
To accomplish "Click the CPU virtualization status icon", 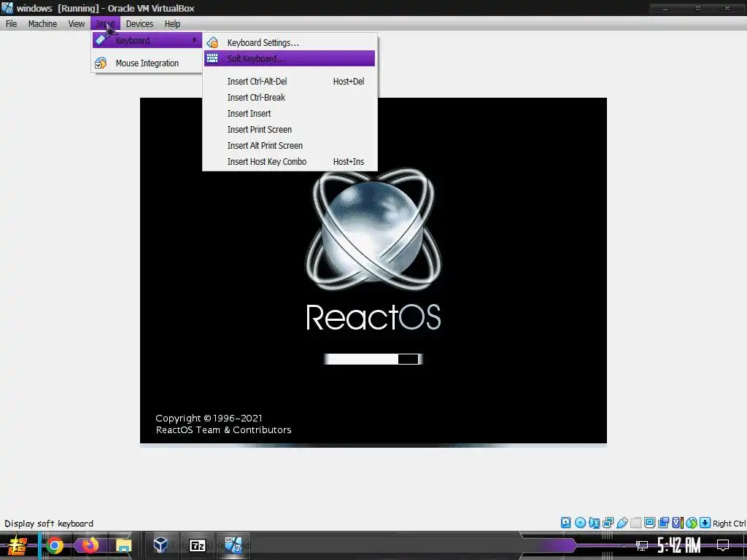I will click(677, 523).
